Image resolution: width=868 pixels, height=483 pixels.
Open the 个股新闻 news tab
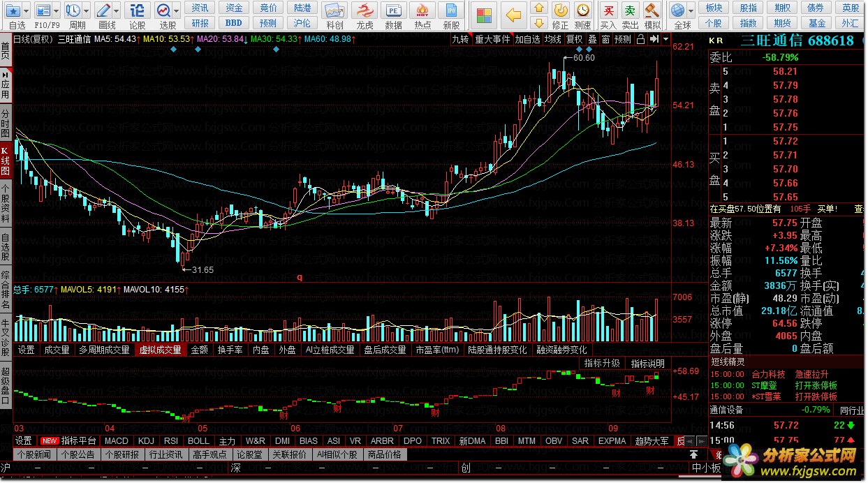click(x=34, y=454)
